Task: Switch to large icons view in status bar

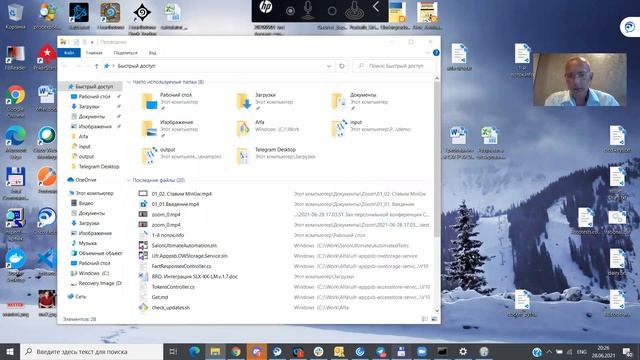Action: coord(434,319)
